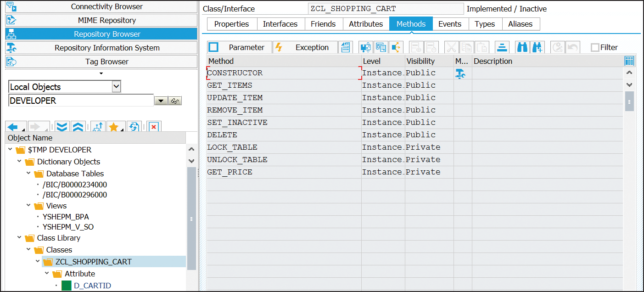Click the table settings icon above the scrollbar
Viewport: 644px width, 292px height.
tap(629, 61)
